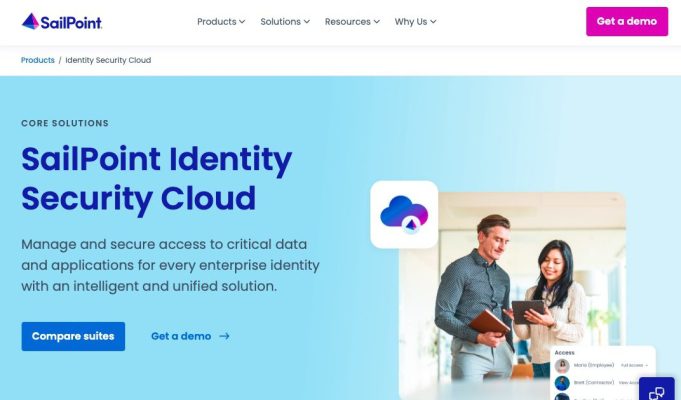Open the Full Access dropdown for Maria
This screenshot has width=681, height=400.
pyautogui.click(x=634, y=366)
